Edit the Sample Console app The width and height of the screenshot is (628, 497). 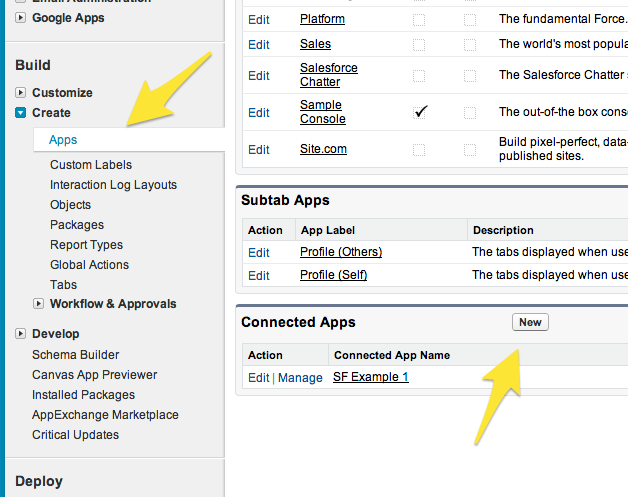point(259,113)
